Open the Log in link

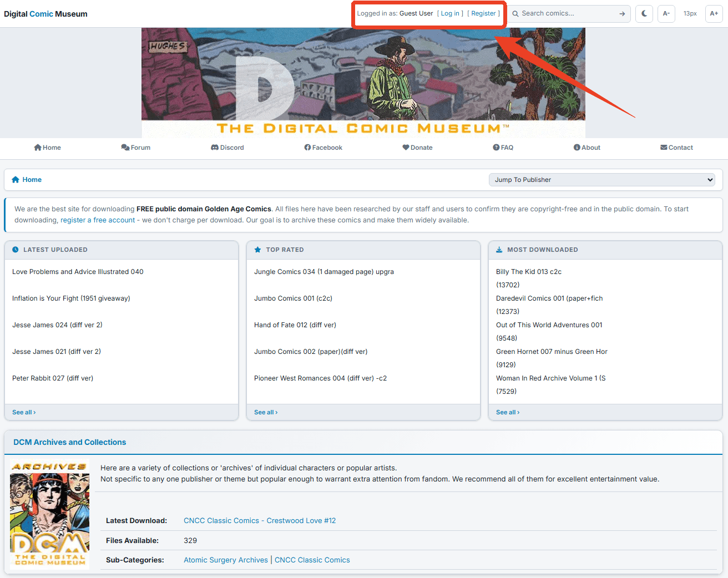click(x=450, y=13)
